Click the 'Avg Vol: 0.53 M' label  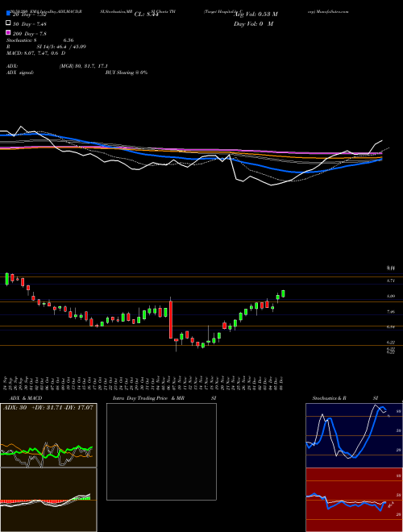coord(256,15)
